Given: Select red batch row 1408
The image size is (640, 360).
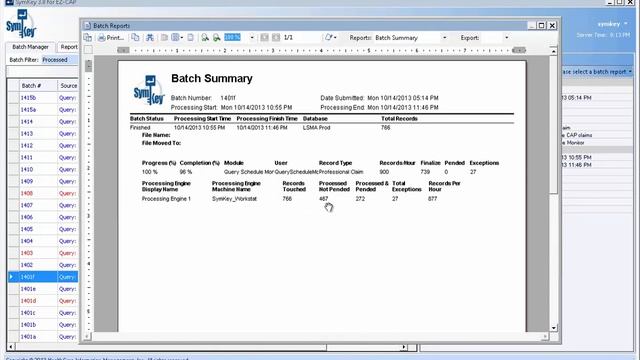Looking at the screenshot, I should [43, 193].
